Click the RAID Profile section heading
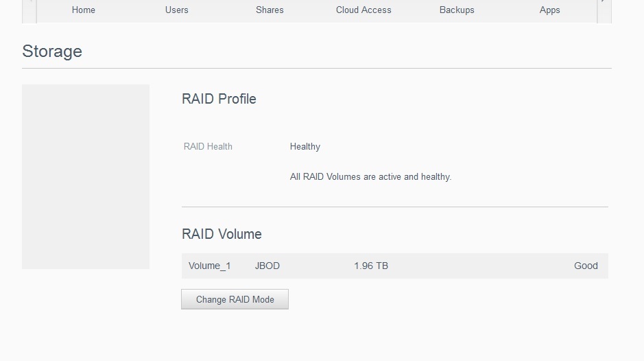644x361 pixels. tap(219, 99)
